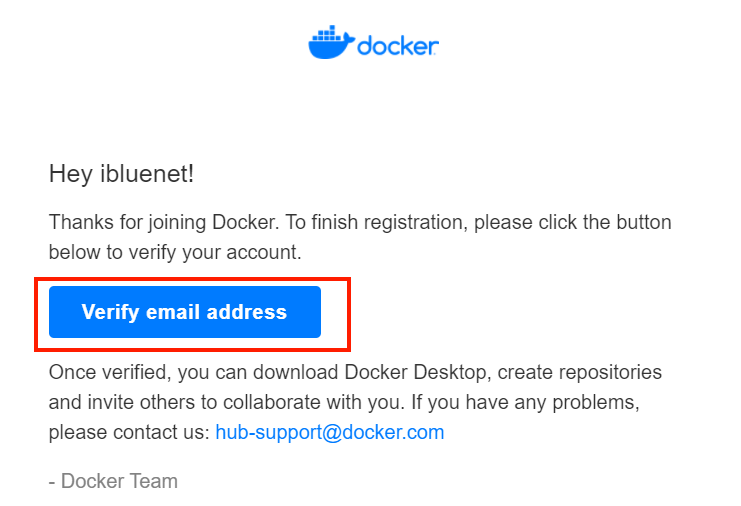The width and height of the screenshot is (741, 506).
Task: Click the "Once verified, you can download" text
Action: pyautogui.click(x=193, y=372)
